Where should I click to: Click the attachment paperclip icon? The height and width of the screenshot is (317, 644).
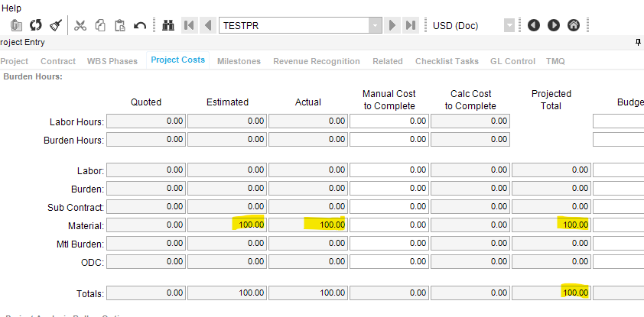[x=16, y=25]
